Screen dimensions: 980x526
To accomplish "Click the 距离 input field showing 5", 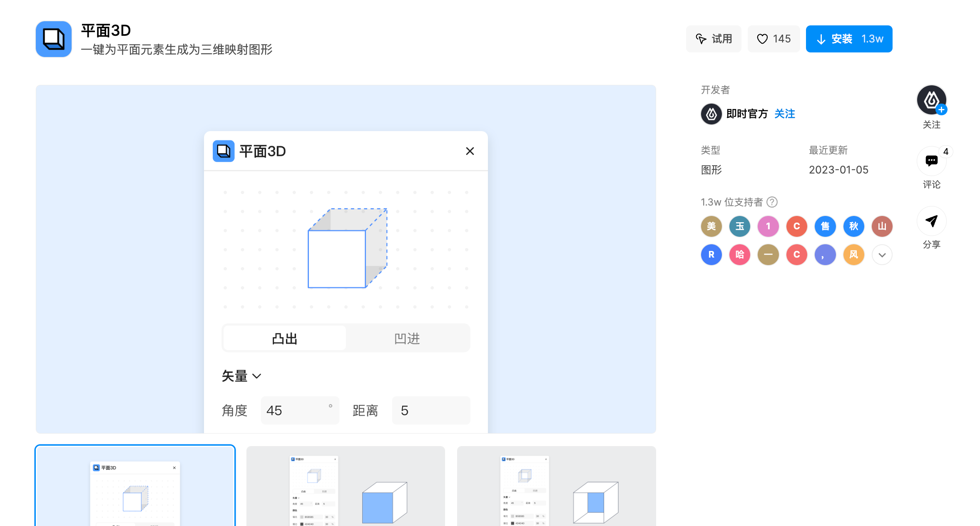I will click(430, 411).
